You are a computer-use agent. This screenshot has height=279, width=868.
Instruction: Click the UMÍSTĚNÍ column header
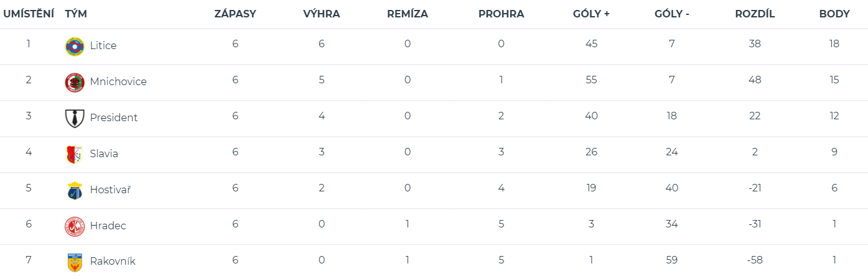[x=29, y=14]
